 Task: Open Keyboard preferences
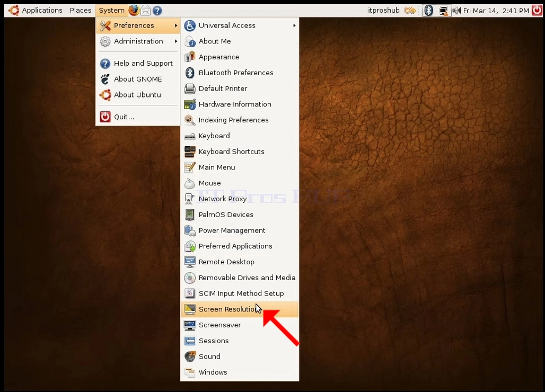pos(240,136)
